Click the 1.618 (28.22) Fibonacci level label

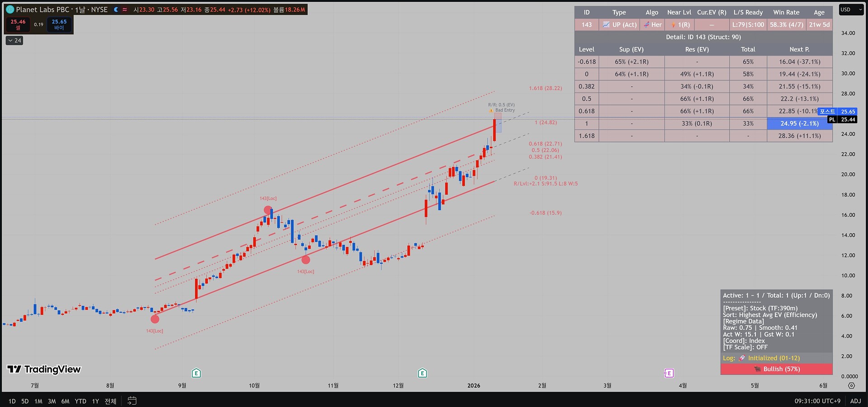(546, 89)
